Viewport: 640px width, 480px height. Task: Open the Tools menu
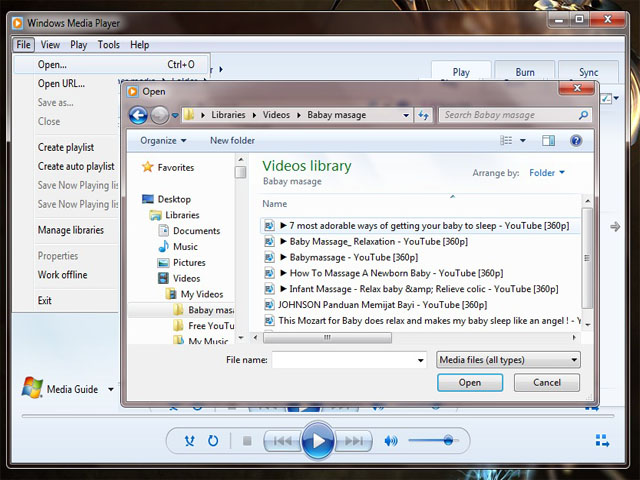pyautogui.click(x=109, y=44)
